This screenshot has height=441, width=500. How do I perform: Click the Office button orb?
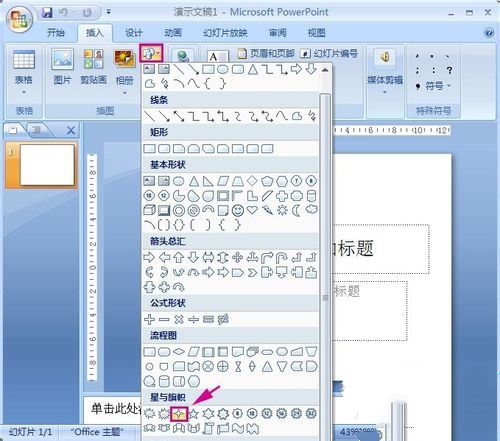20,19
